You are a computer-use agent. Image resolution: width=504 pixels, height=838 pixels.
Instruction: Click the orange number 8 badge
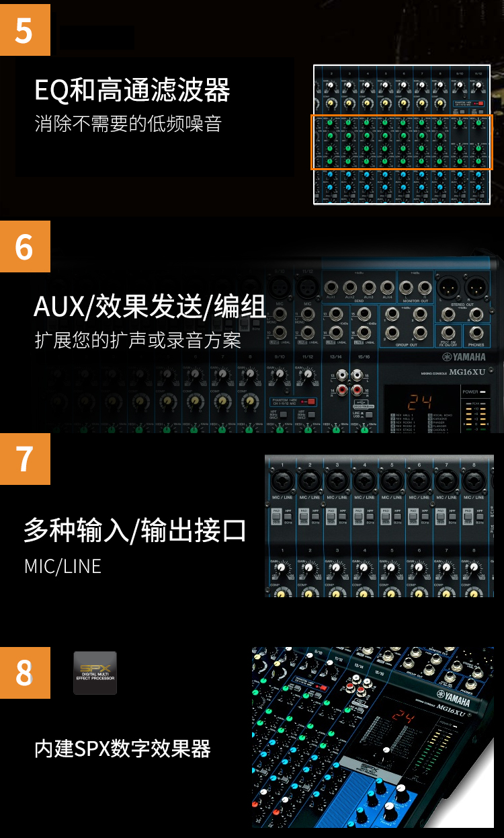pos(25,673)
